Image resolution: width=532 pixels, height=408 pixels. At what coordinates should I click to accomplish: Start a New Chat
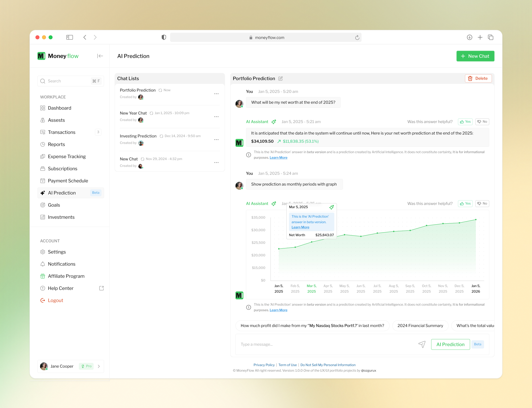pos(475,56)
